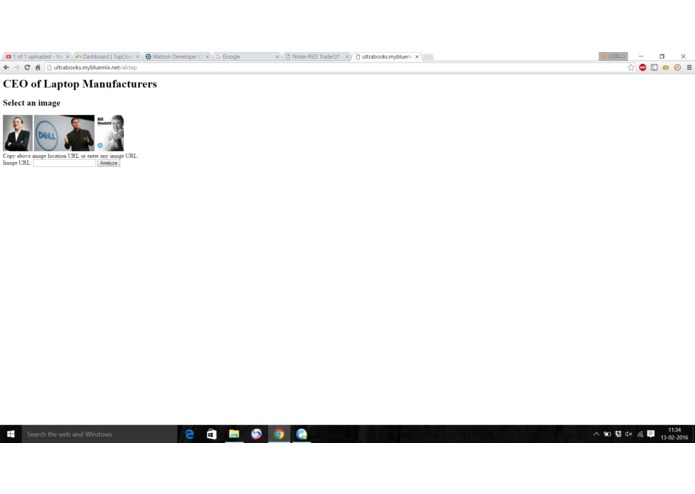695x494 pixels.
Task: Bookmark page with the star icon
Action: point(631,67)
